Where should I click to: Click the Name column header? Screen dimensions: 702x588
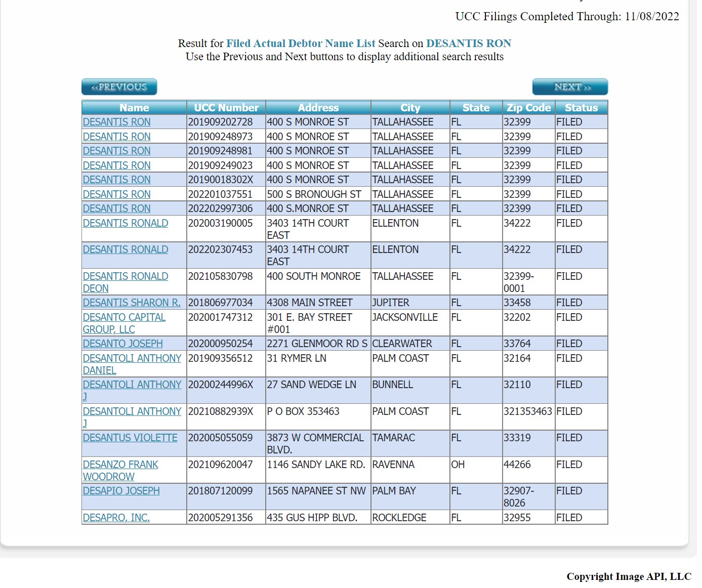(x=134, y=107)
